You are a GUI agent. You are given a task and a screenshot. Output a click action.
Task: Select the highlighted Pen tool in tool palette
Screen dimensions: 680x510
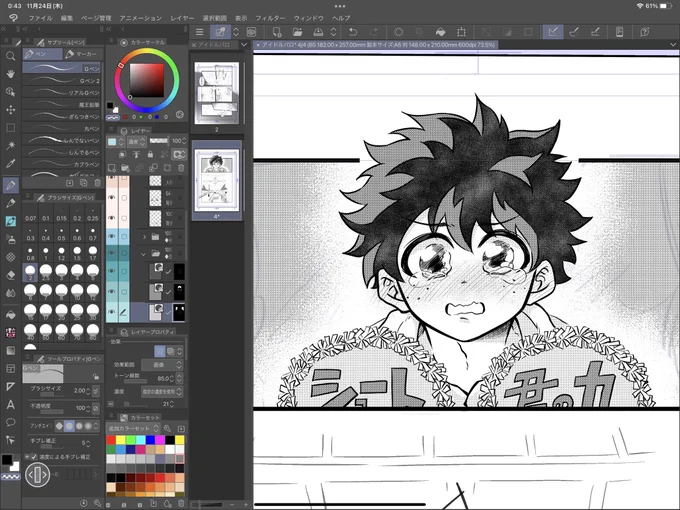click(10, 185)
